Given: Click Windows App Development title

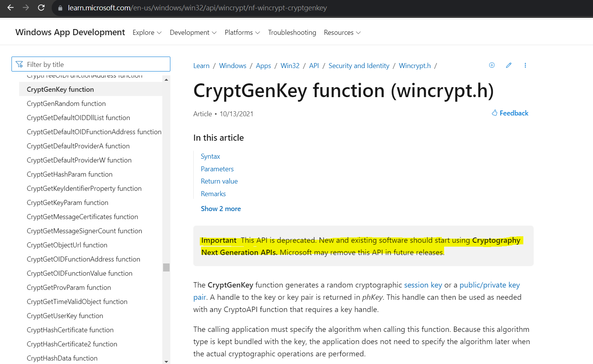Looking at the screenshot, I should [x=70, y=32].
